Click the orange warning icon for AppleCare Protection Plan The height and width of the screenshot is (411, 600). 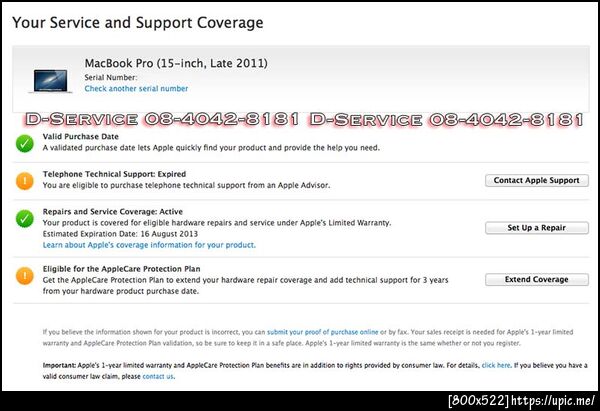(x=24, y=276)
